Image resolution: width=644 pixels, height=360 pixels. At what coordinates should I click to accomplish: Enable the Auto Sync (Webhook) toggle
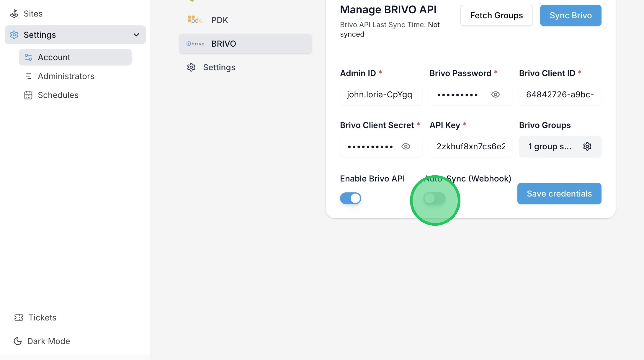pos(434,198)
